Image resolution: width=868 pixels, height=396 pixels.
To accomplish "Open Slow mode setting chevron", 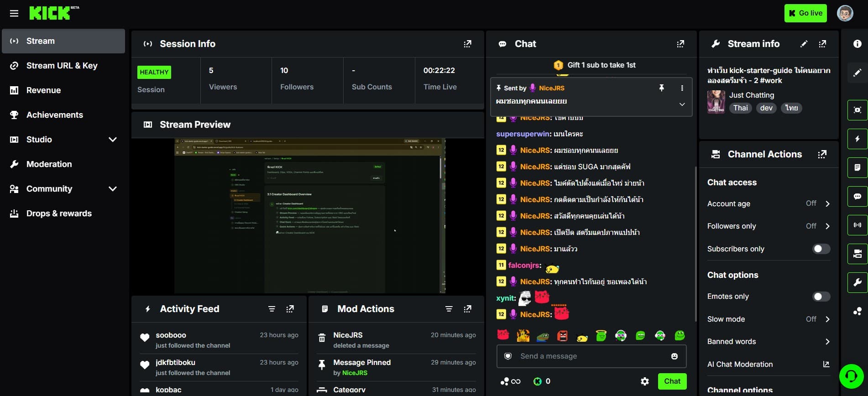I will point(827,319).
